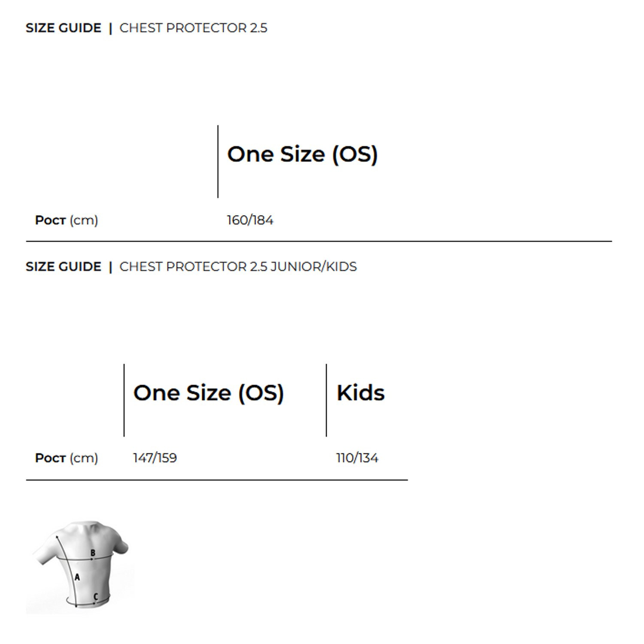Click the vertical divider before the Kids column
Viewport: 644px width, 644px height.
[326, 400]
